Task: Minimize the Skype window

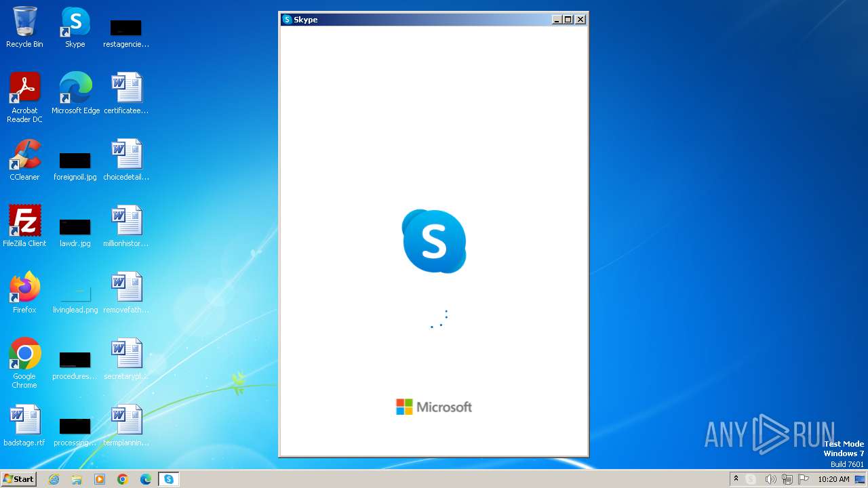Action: tap(557, 20)
